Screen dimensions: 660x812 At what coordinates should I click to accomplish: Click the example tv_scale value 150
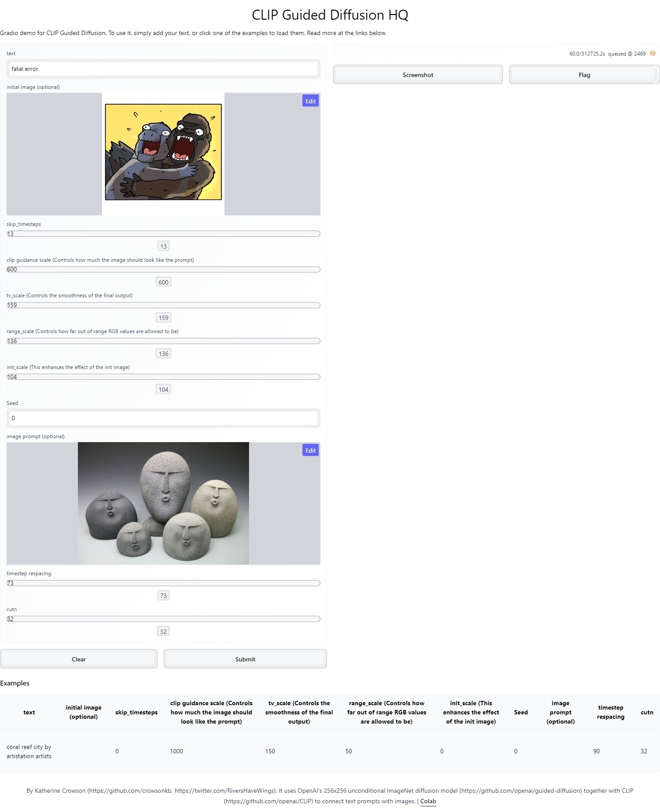(x=270, y=751)
